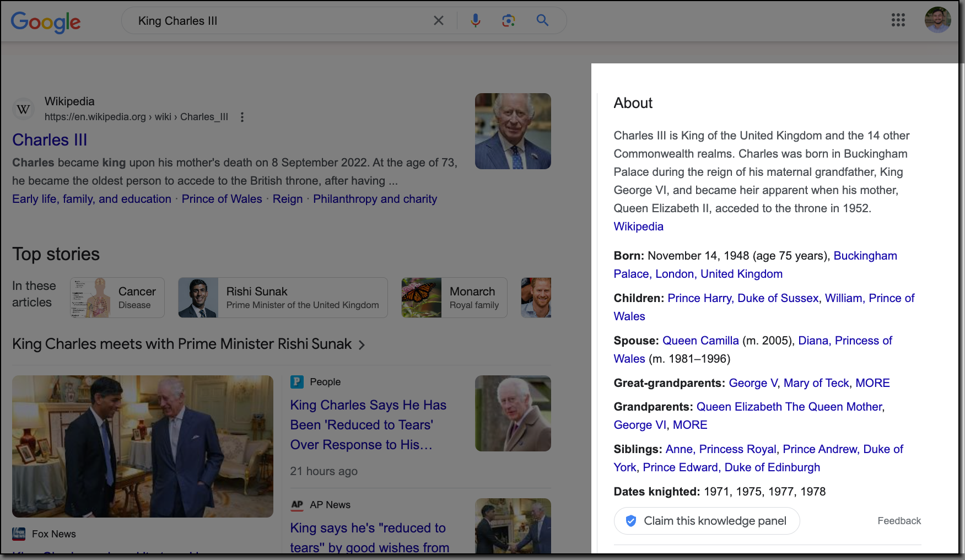Open People article thumbnail of King Charles
Image resolution: width=965 pixels, height=560 pixels.
(513, 413)
